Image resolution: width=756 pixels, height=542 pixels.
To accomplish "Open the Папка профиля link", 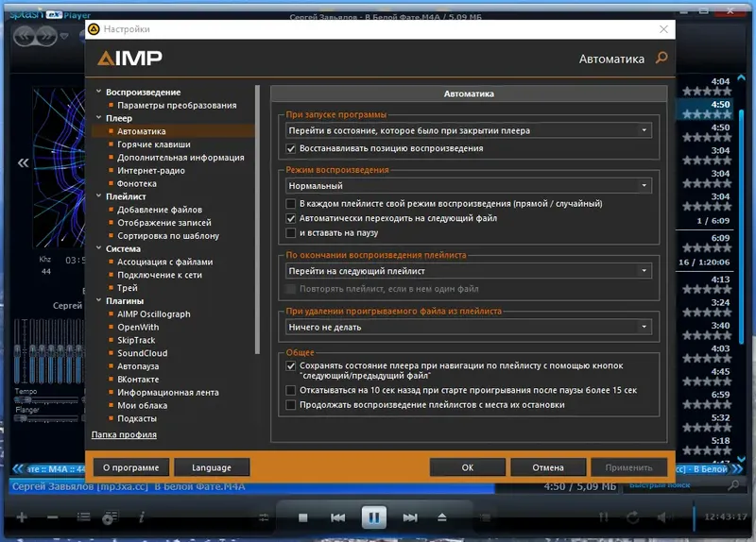I will [x=124, y=434].
